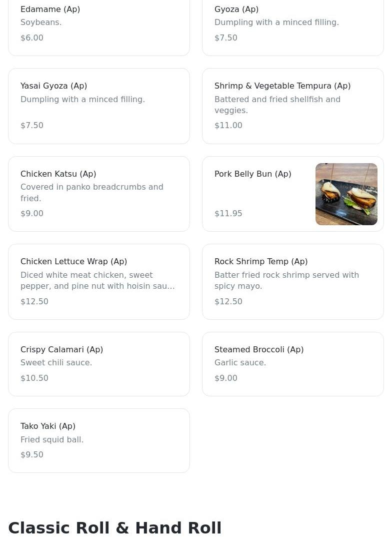Click the truncated Chicken Lettuce Wrap description
The image size is (392, 548).
click(97, 280)
